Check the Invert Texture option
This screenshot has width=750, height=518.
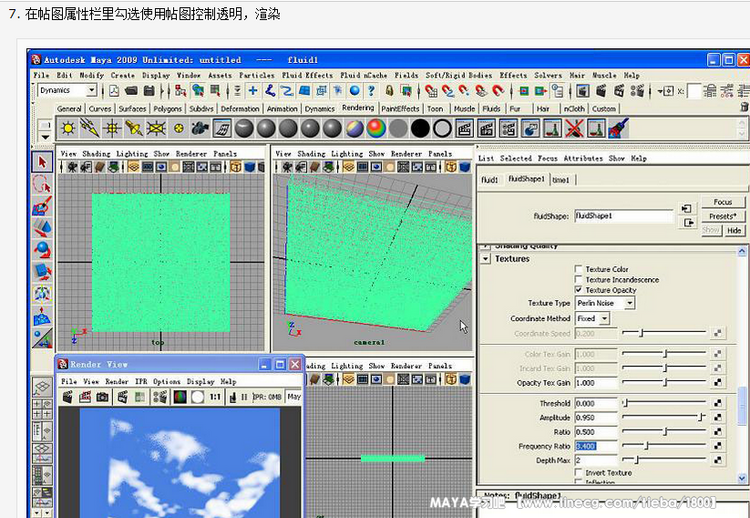579,473
